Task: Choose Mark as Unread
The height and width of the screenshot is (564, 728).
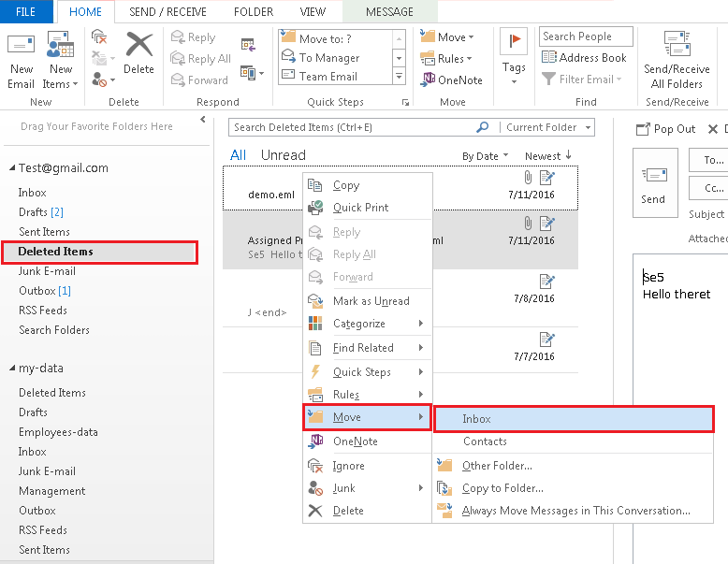Action: [367, 301]
